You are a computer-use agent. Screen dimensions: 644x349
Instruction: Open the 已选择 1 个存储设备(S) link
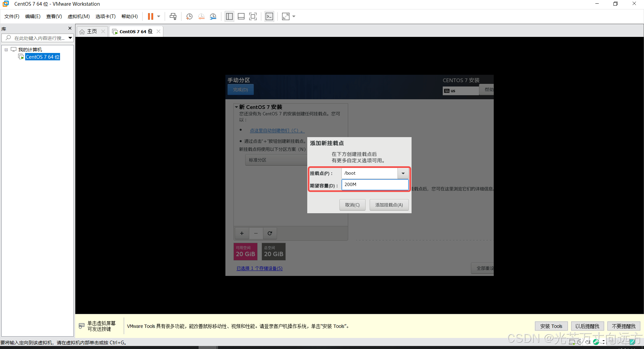260,268
